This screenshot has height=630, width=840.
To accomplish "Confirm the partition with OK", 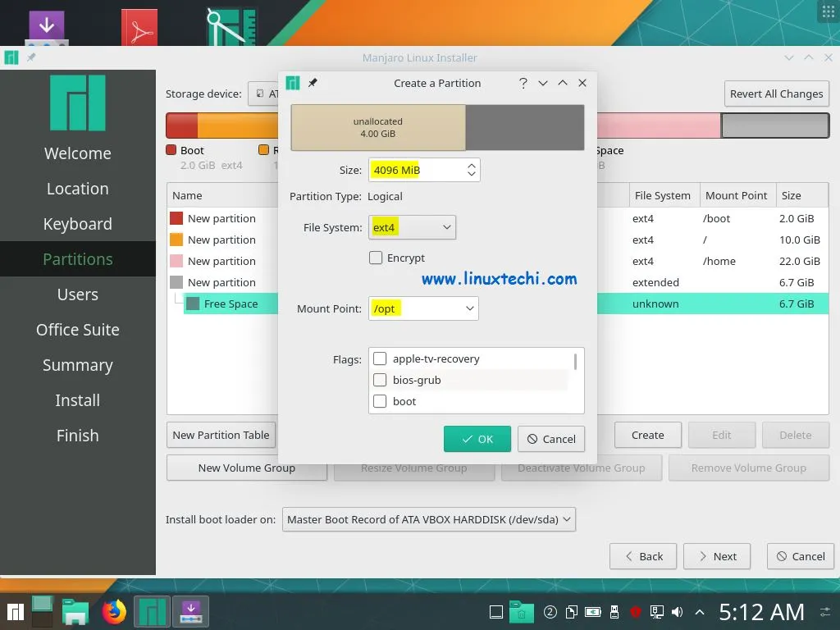I will coord(477,439).
